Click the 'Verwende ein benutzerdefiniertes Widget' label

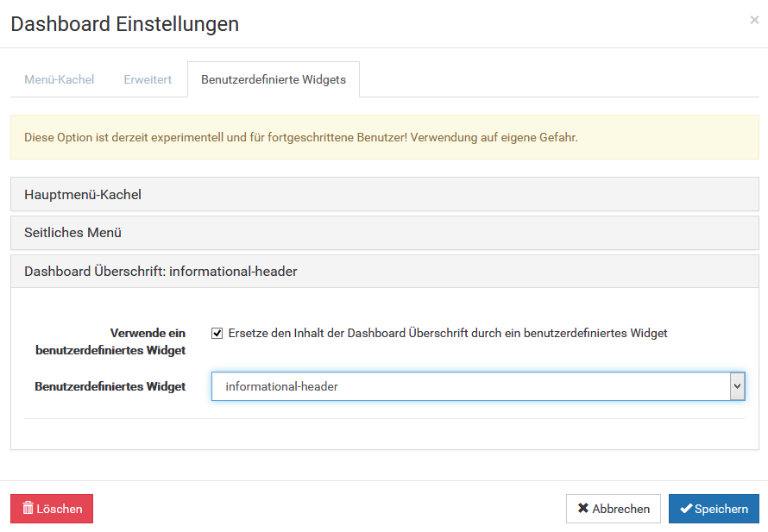pyautogui.click(x=110, y=341)
